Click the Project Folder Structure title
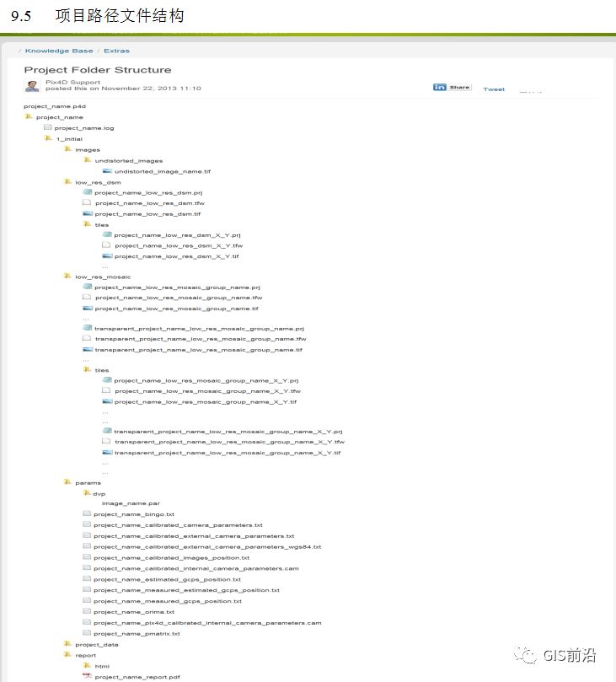This screenshot has height=682, width=616. point(98,70)
